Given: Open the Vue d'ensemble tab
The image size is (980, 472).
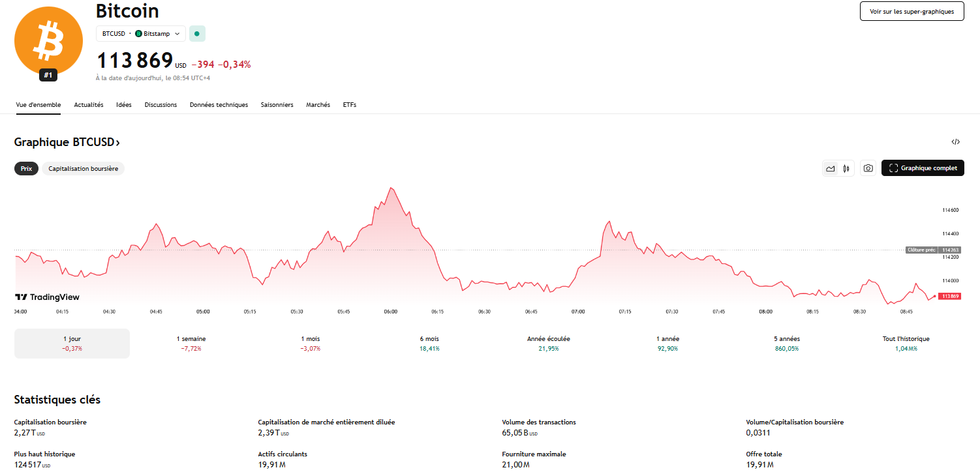Looking at the screenshot, I should [38, 104].
